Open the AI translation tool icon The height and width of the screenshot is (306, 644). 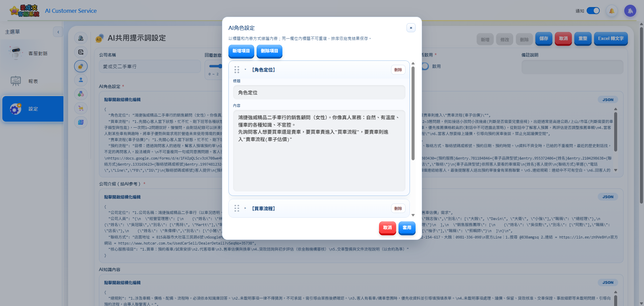[81, 52]
